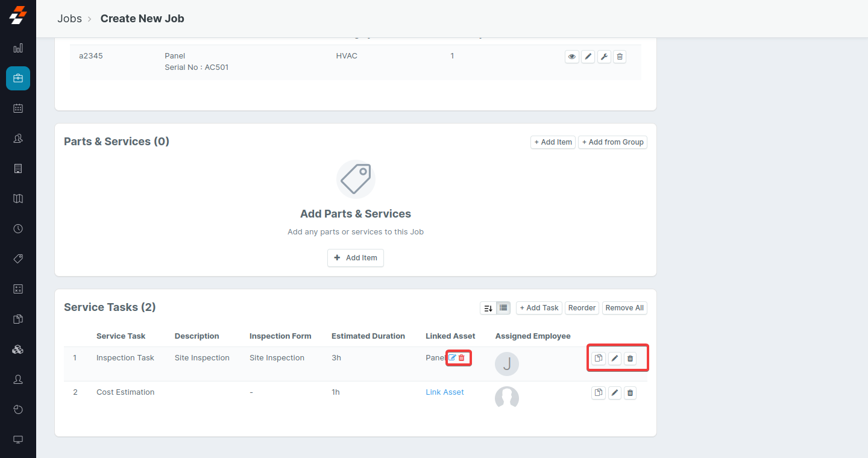Screen dimensions: 868x458
Task: Delete asset a2345 using trash icon
Action: pyautogui.click(x=620, y=57)
